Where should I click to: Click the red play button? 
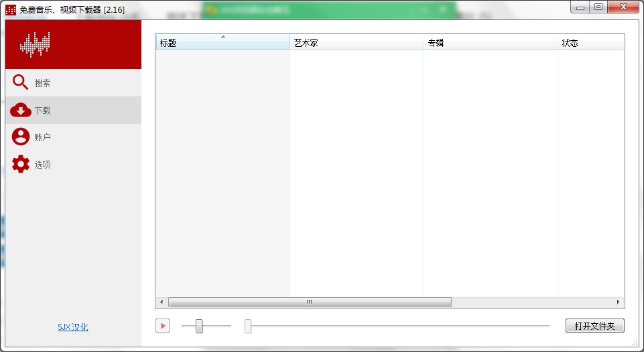[x=163, y=326]
